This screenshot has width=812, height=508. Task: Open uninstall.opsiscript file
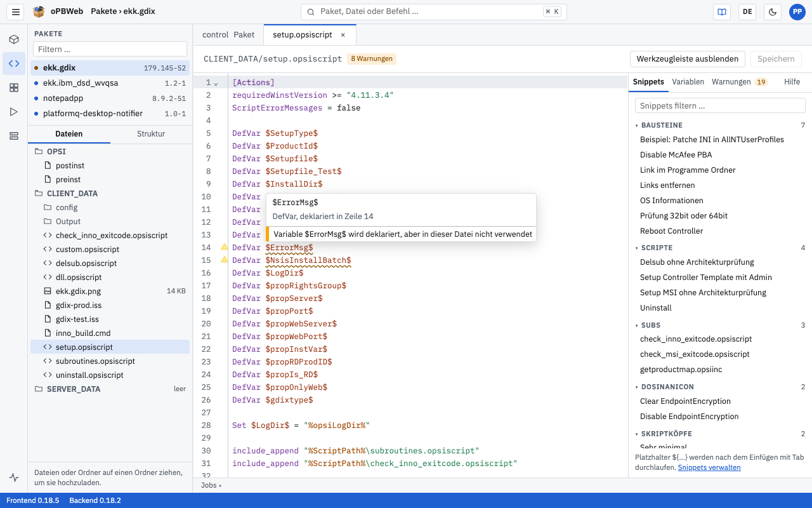(110, 375)
